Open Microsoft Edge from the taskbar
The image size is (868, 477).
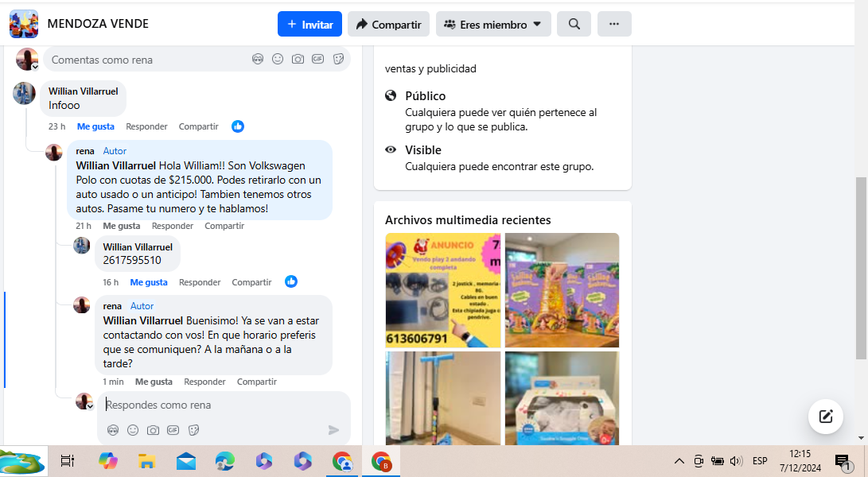point(225,461)
